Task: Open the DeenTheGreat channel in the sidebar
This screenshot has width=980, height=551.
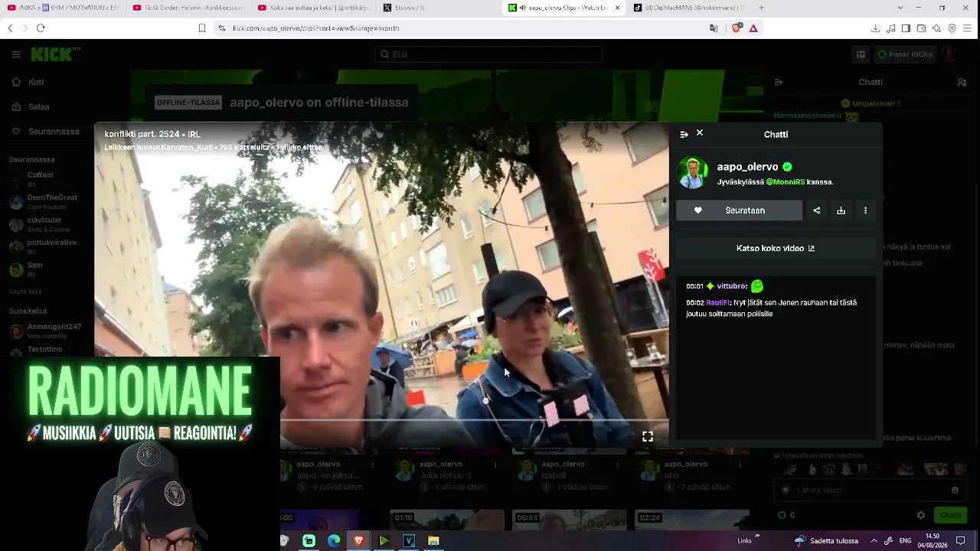Action: point(46,201)
